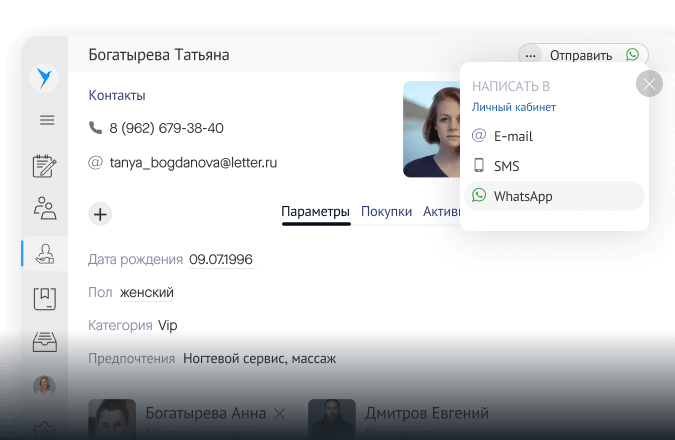The height and width of the screenshot is (440, 675).
Task: Click the plus button to add contact
Action: tap(100, 212)
